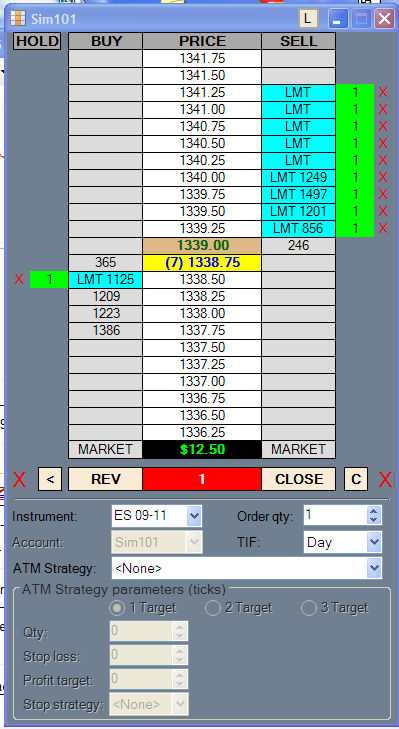Click buy cell showing 1386 at 1337.75
The image size is (399, 729).
(106, 331)
